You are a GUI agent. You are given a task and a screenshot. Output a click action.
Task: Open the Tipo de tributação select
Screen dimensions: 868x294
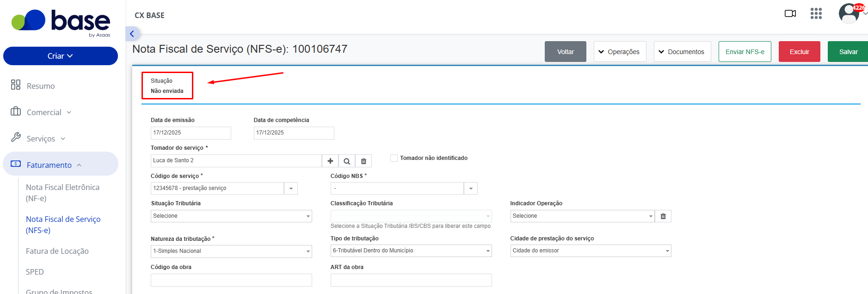(411, 251)
